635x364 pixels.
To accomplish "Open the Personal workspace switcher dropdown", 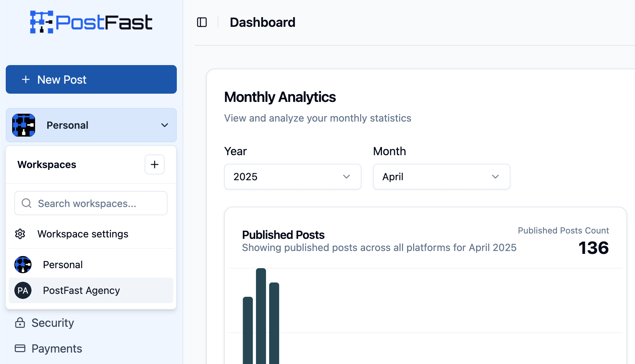I will (91, 125).
